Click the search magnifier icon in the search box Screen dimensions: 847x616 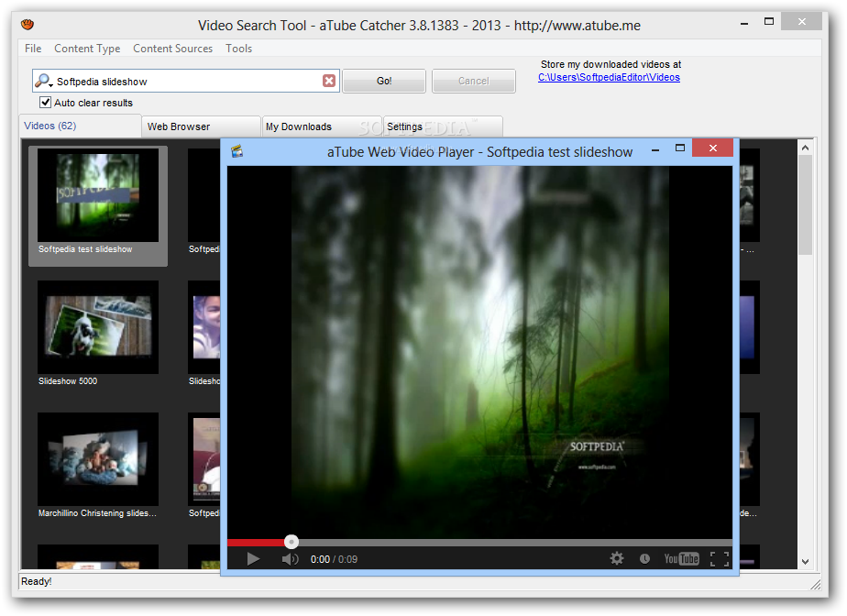(x=41, y=81)
